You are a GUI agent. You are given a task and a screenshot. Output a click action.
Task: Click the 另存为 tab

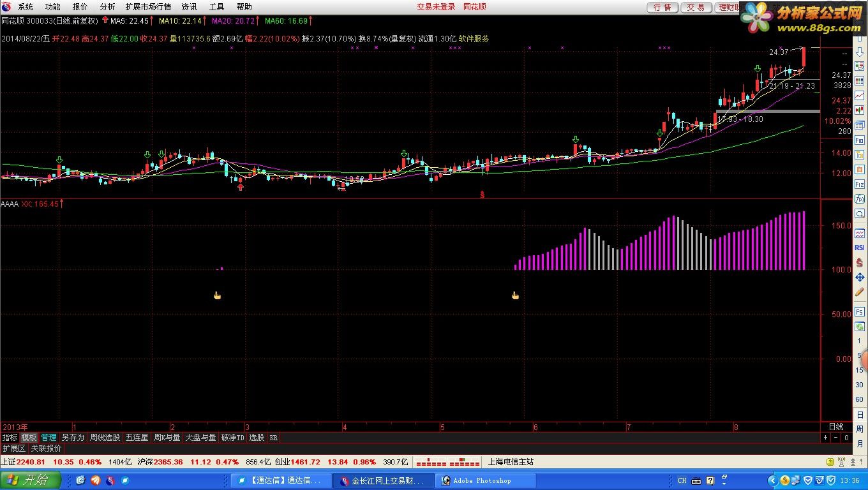(73, 438)
